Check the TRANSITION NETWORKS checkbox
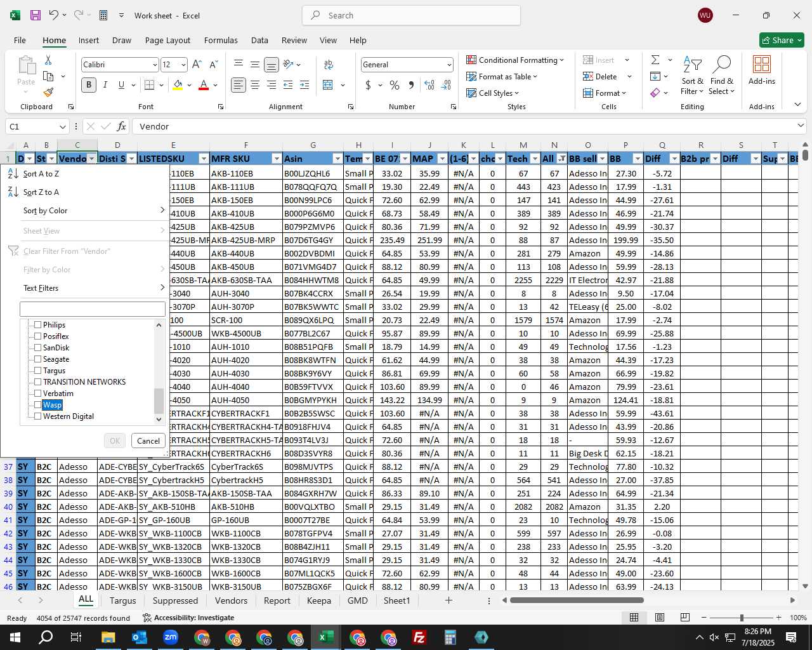 pos(37,382)
